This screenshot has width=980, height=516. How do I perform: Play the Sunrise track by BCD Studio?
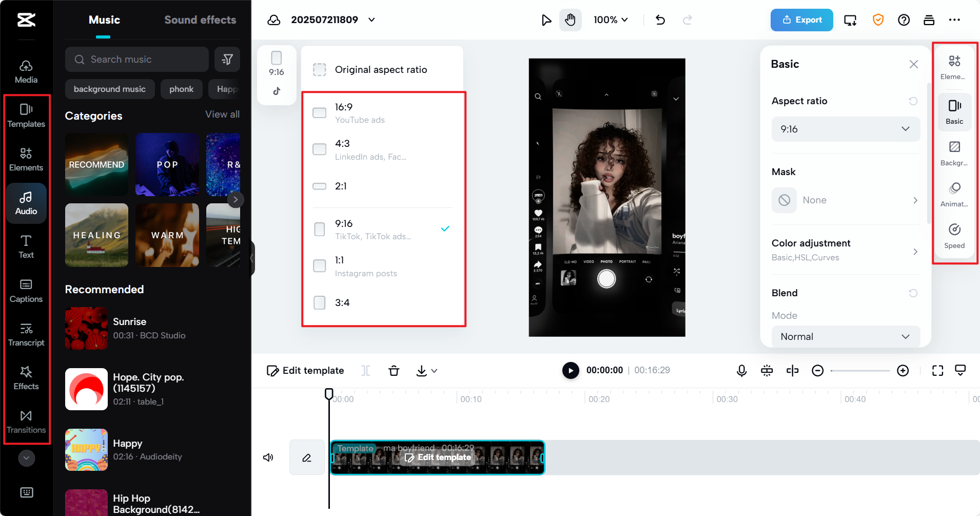(86, 328)
